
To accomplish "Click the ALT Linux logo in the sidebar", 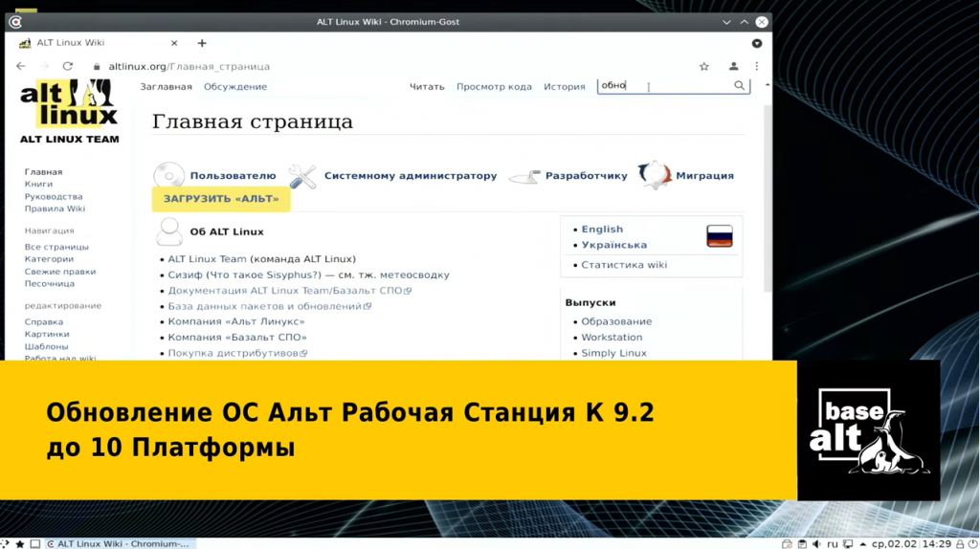I will tap(69, 111).
